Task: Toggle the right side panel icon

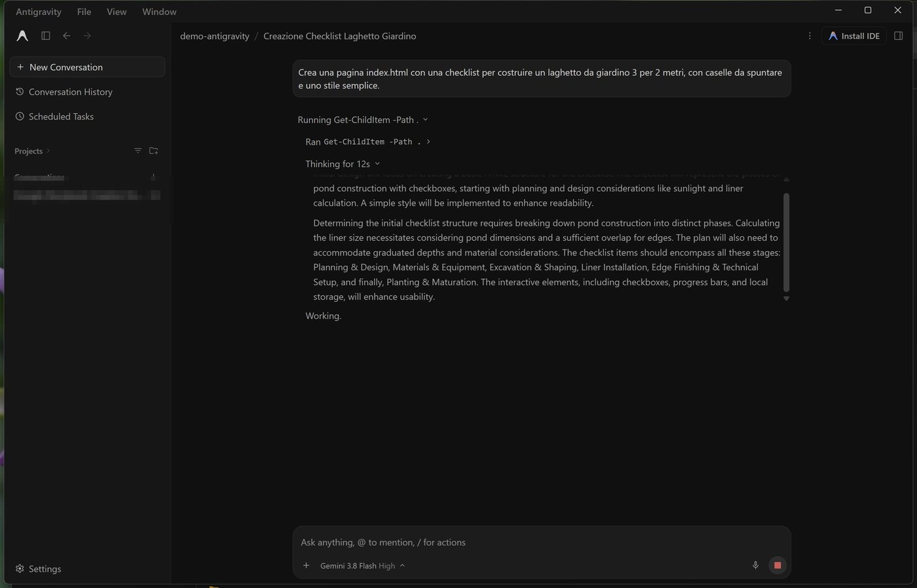Action: (x=899, y=36)
